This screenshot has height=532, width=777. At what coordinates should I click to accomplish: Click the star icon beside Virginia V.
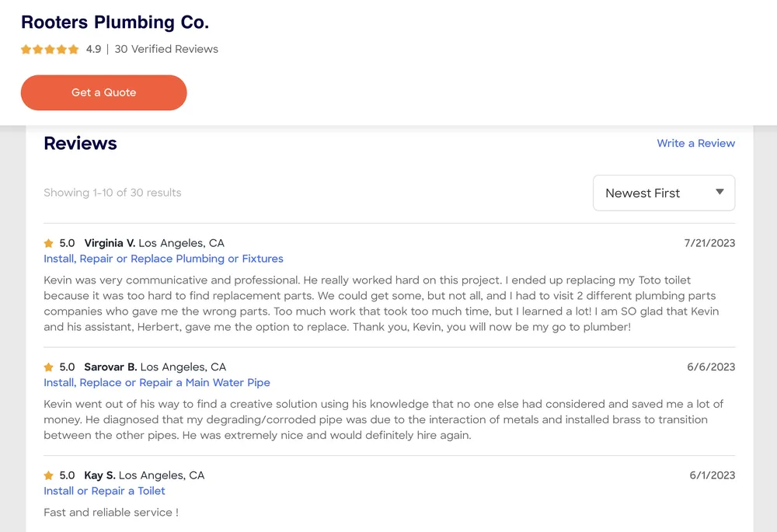49,243
